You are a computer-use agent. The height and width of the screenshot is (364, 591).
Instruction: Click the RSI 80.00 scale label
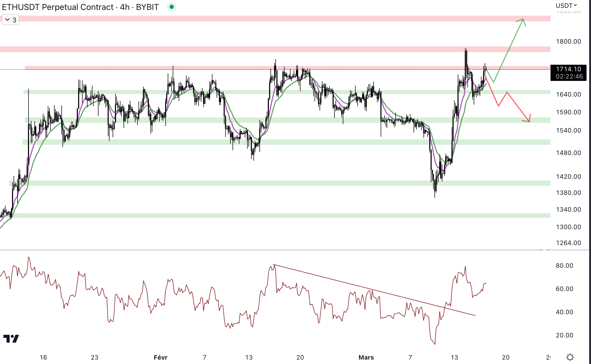click(x=564, y=266)
